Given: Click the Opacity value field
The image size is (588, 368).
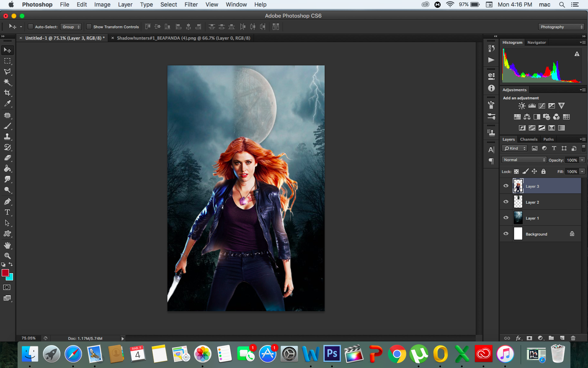Looking at the screenshot, I should coord(572,160).
